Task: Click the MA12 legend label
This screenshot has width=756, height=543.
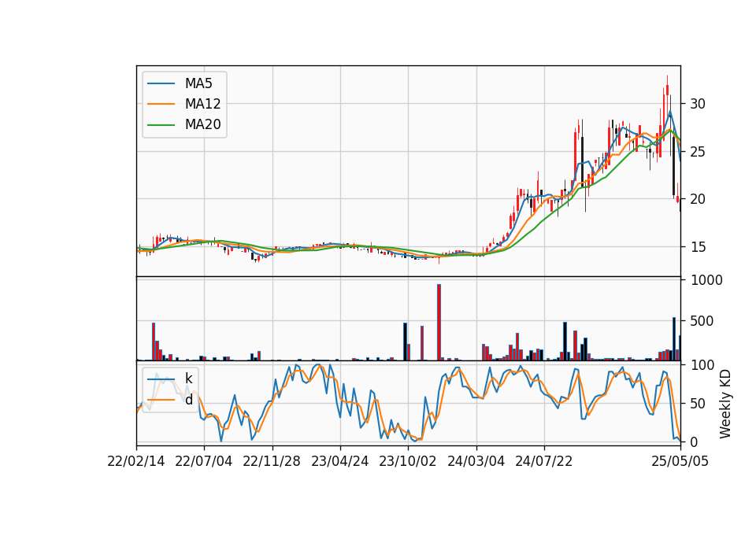Action: coord(202,104)
